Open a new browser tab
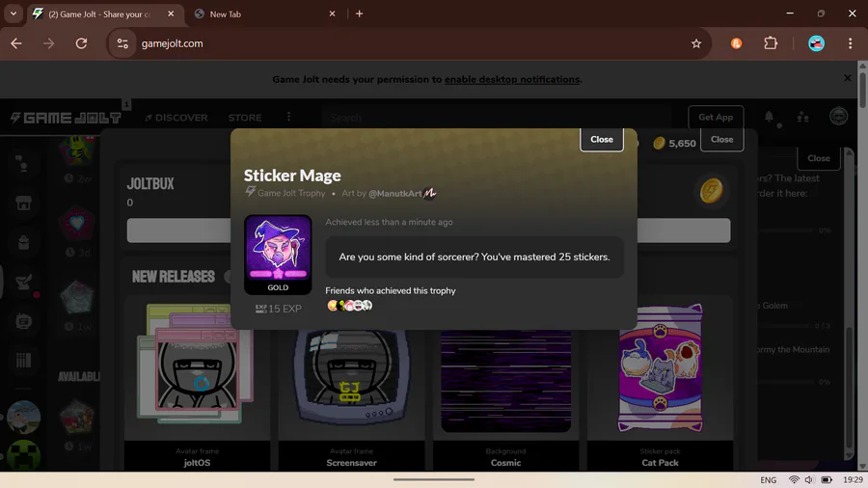 pyautogui.click(x=360, y=14)
